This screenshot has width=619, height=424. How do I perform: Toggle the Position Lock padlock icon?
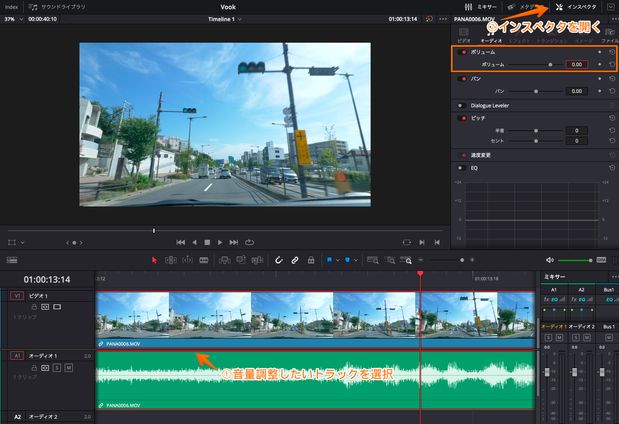[x=311, y=260]
